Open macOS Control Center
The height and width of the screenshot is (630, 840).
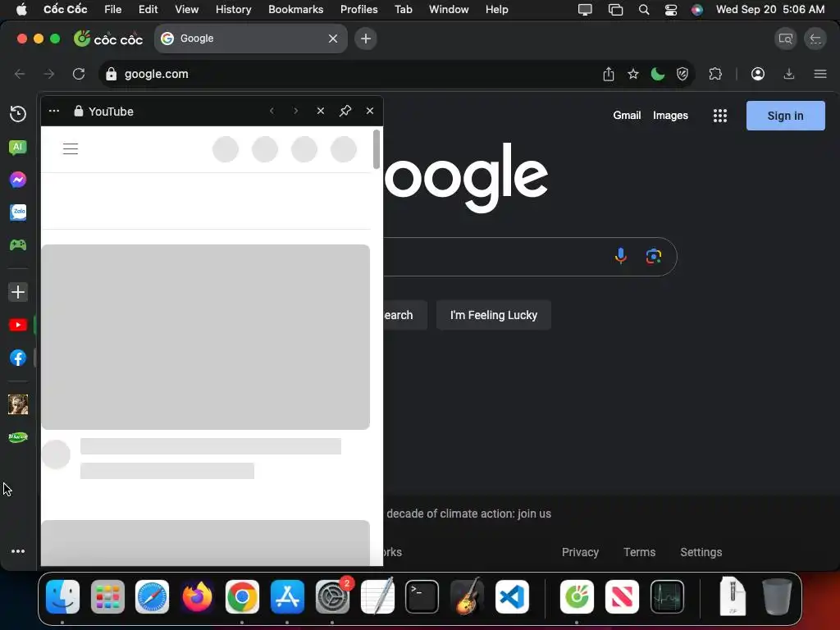pyautogui.click(x=671, y=10)
